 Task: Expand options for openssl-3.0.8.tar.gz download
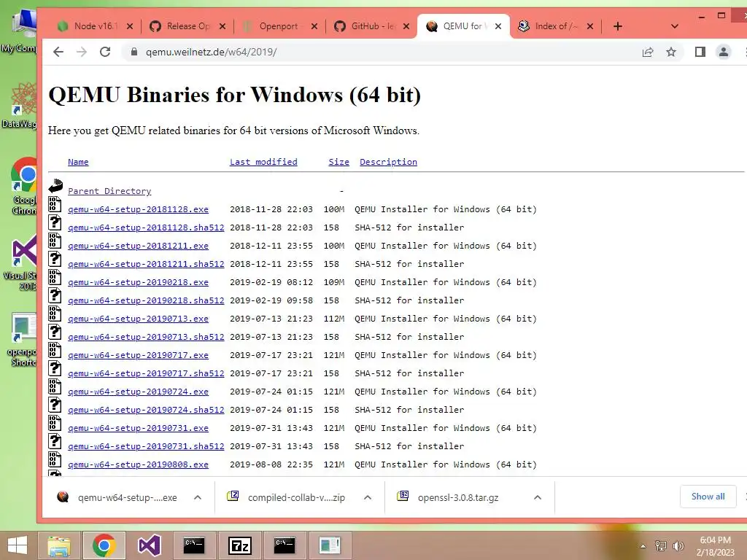tap(538, 497)
